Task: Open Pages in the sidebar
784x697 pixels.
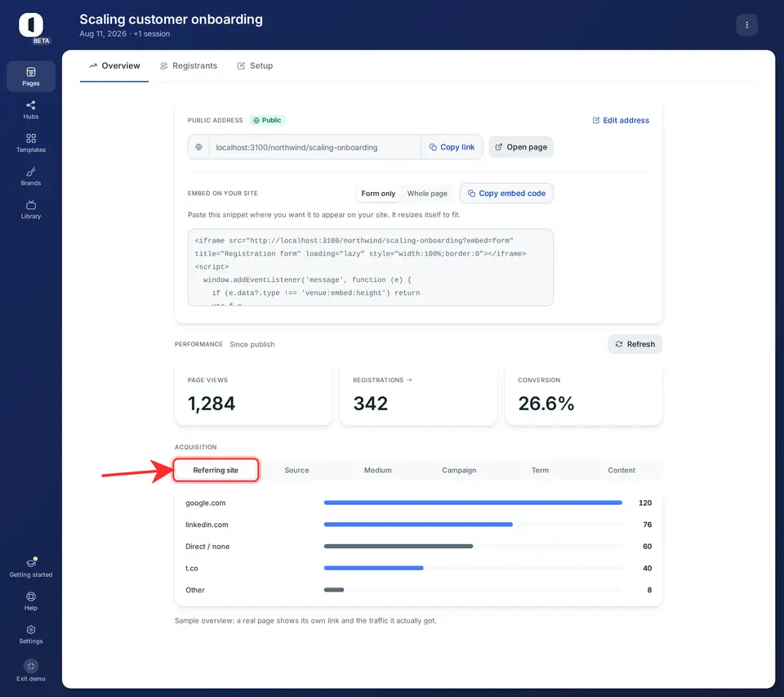Action: click(x=31, y=77)
